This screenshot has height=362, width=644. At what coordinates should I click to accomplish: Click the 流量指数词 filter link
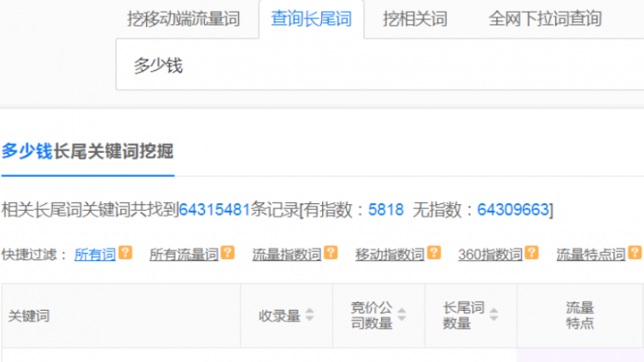click(287, 254)
